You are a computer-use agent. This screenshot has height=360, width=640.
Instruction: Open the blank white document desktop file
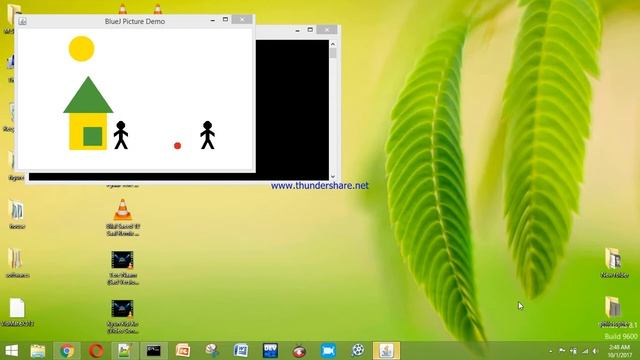tap(17, 312)
